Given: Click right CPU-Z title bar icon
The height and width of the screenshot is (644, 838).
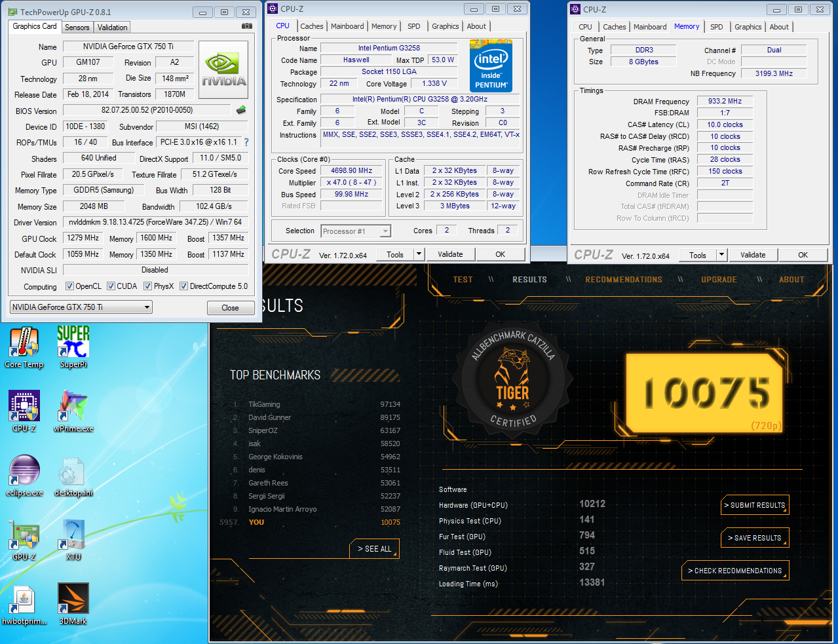Looking at the screenshot, I should 576,9.
